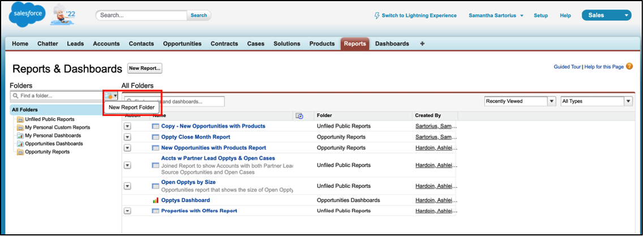This screenshot has height=236, width=644.
Task: Click the report icon beside Oppty Close Month Report
Action: (x=156, y=137)
